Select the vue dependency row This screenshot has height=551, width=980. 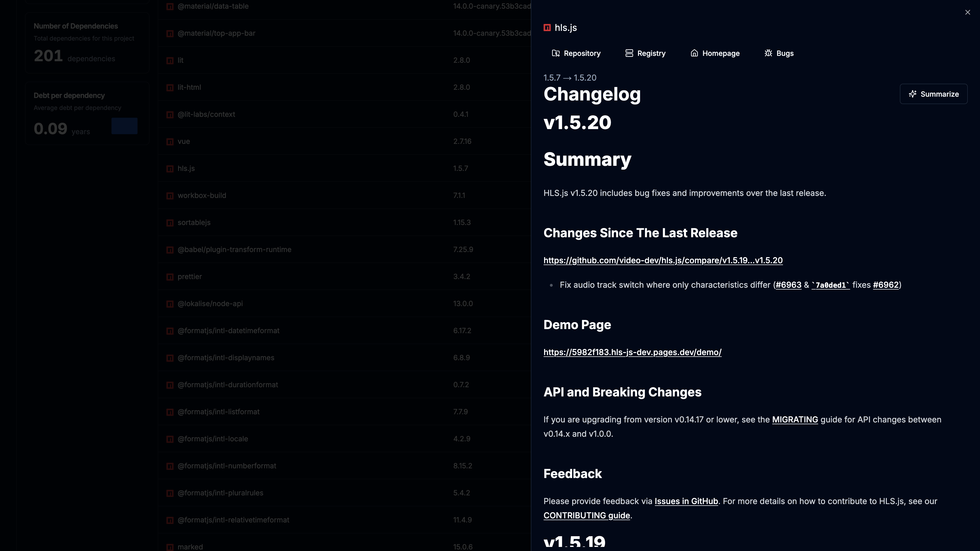344,142
